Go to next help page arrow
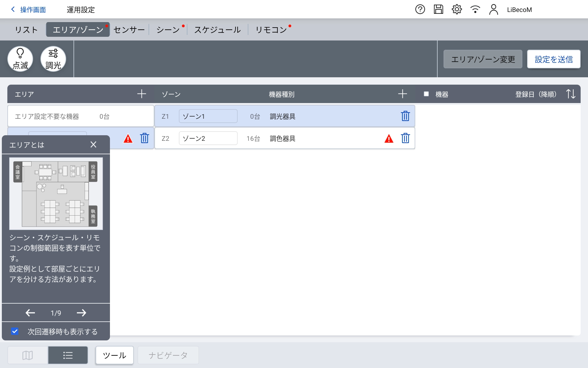Screen dimensions: 588x368 click(x=81, y=313)
